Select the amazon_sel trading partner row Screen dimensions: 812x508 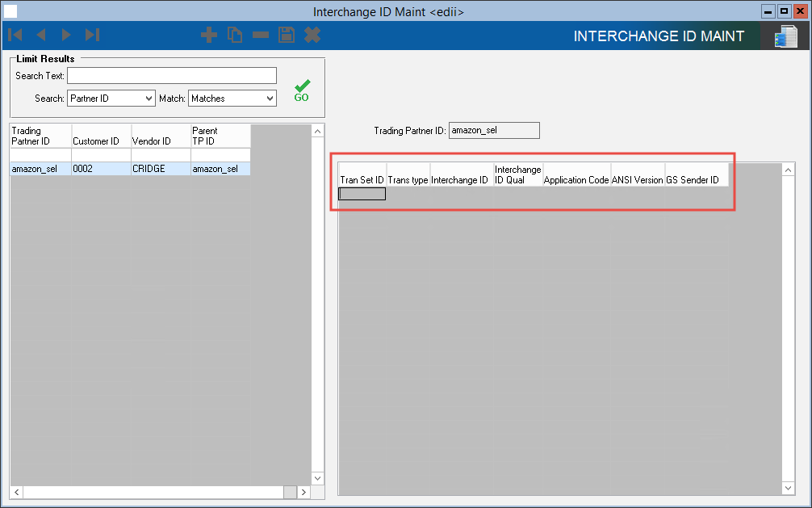(40, 169)
